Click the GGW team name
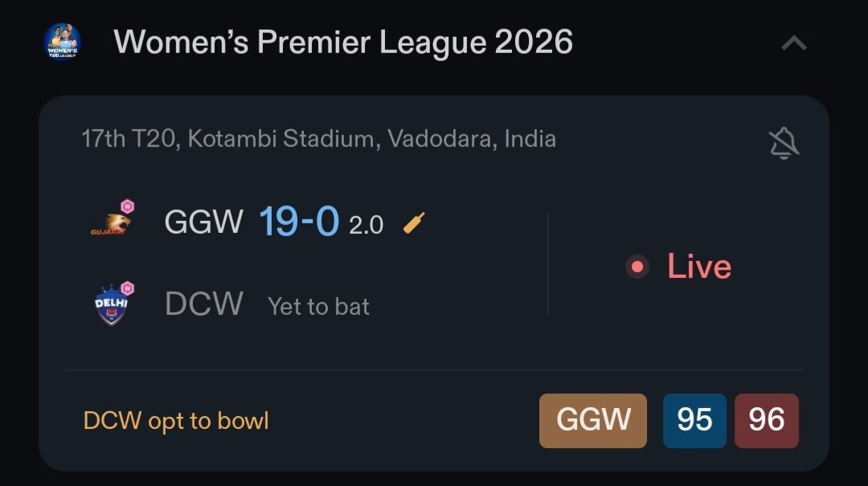Viewport: 868px width, 486px height. 203,223
